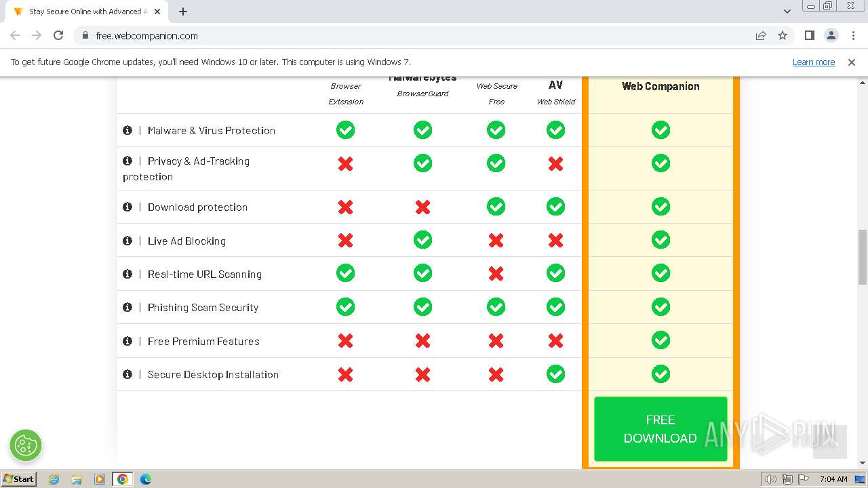Switch to Chrome in taskbar
This screenshot has height=488, width=868.
tap(122, 479)
